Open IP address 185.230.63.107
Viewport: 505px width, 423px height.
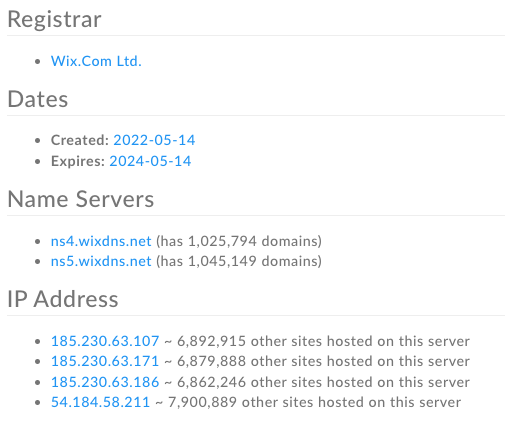pyautogui.click(x=105, y=341)
